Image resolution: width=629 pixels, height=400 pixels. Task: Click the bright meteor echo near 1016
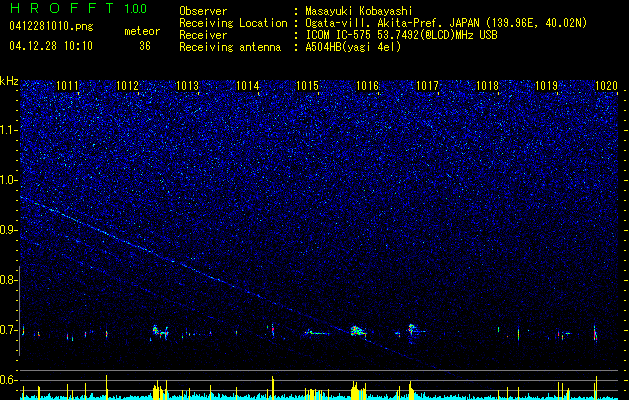357,331
